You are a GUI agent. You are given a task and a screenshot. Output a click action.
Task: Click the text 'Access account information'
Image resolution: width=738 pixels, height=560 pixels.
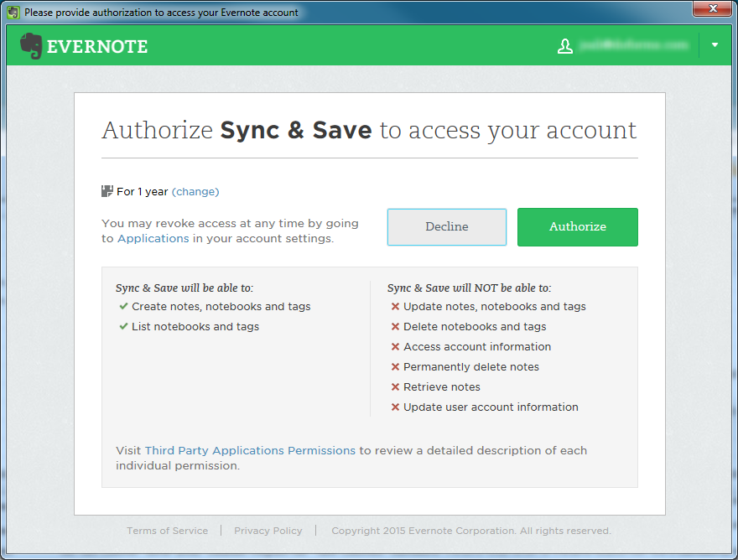[x=477, y=347]
